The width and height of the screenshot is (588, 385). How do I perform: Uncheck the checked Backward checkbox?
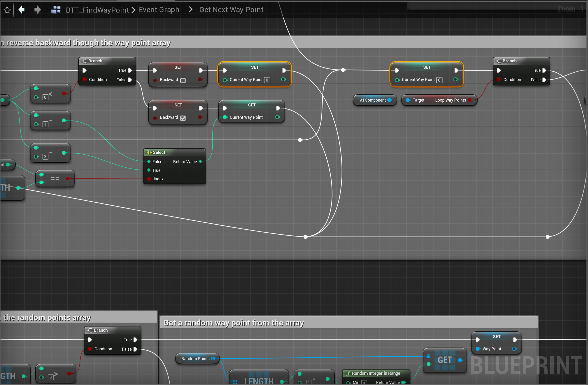pos(183,118)
